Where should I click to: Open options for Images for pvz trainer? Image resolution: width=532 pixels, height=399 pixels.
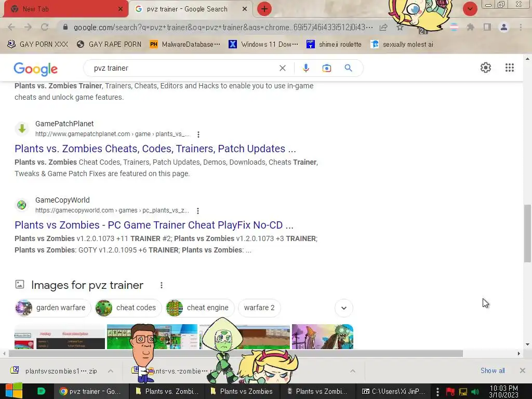pyautogui.click(x=162, y=285)
